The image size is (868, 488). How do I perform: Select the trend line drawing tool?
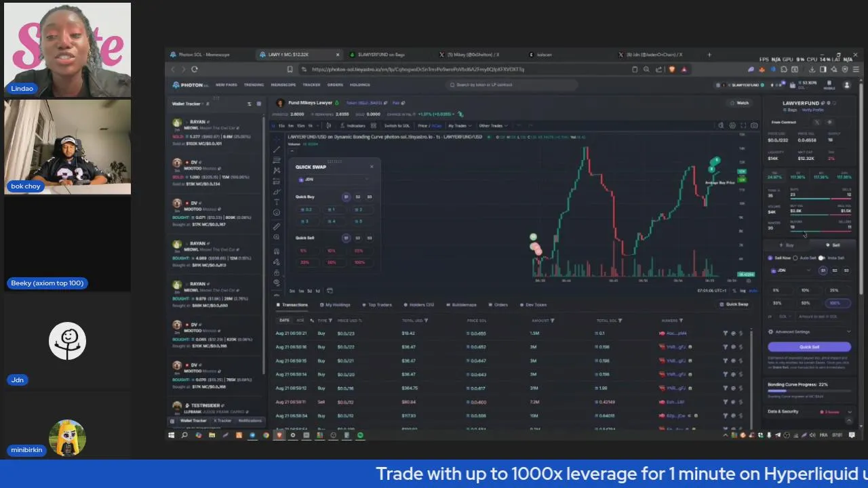pos(277,149)
